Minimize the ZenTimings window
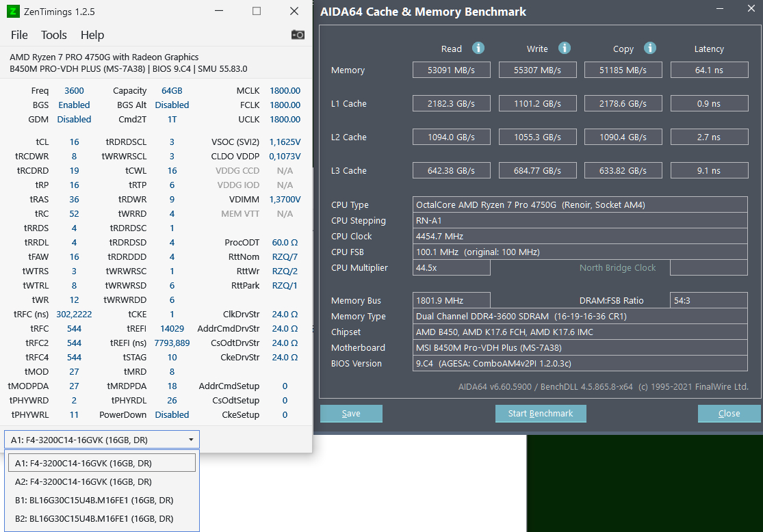Screen dimensions: 763x532 coord(219,11)
